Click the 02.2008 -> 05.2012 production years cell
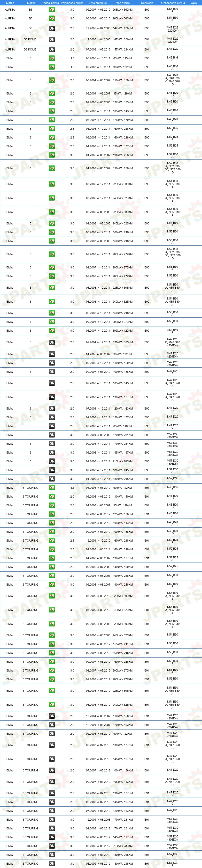The image size is (202, 868). pos(98,855)
